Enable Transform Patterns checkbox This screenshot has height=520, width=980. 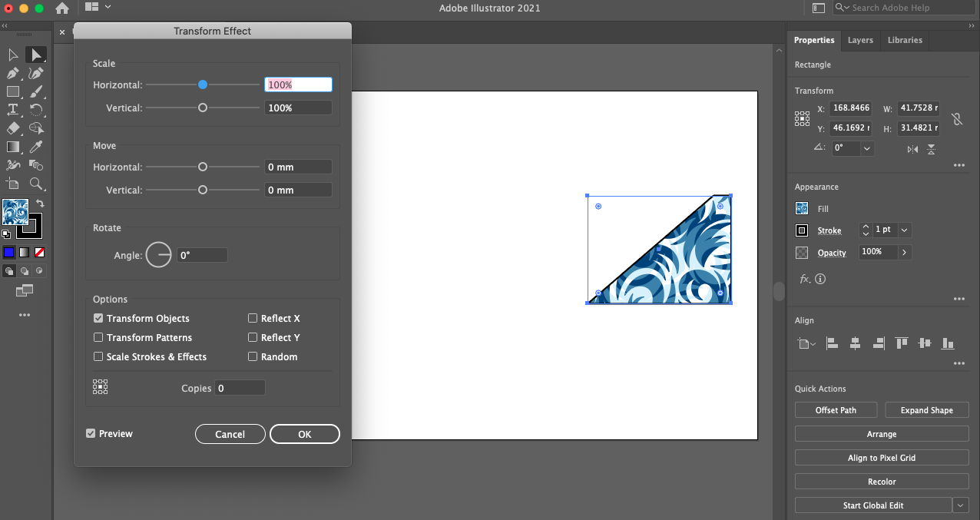click(x=98, y=337)
